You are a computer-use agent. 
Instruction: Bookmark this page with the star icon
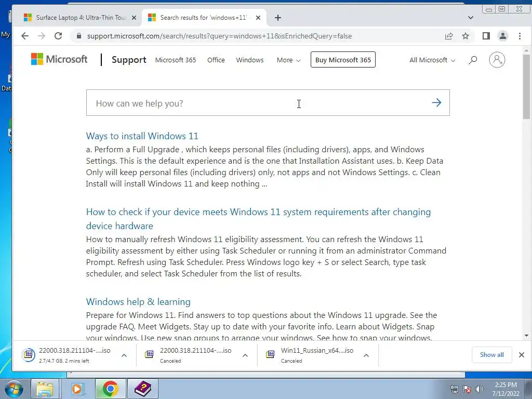tap(465, 36)
